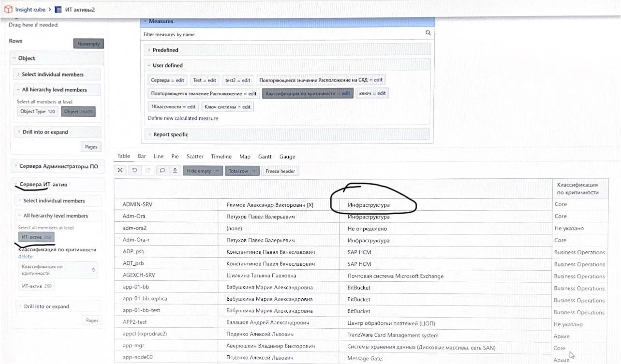This screenshot has height=364, width=621.
Task: Toggle the Hide empty button
Action: (x=202, y=171)
